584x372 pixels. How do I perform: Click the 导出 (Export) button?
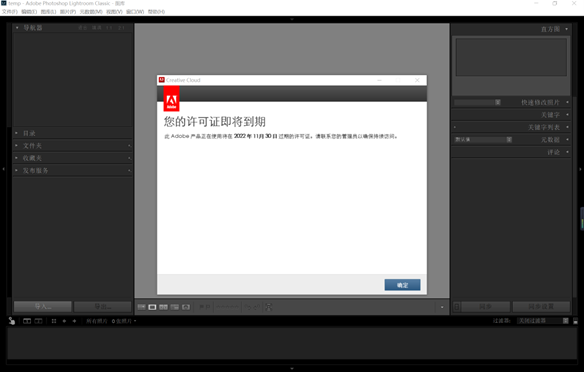tap(102, 306)
